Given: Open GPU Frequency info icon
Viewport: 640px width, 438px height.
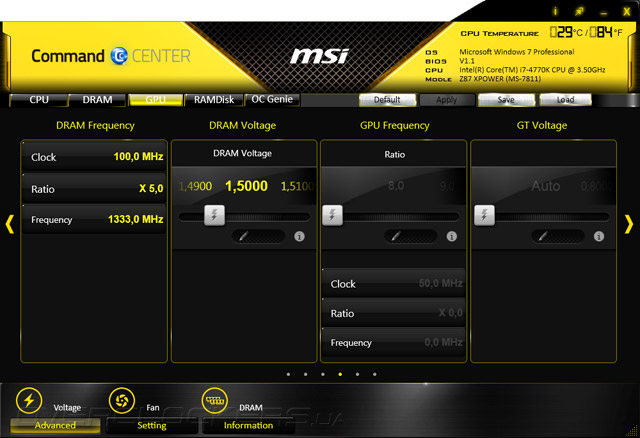Looking at the screenshot, I should [x=451, y=236].
